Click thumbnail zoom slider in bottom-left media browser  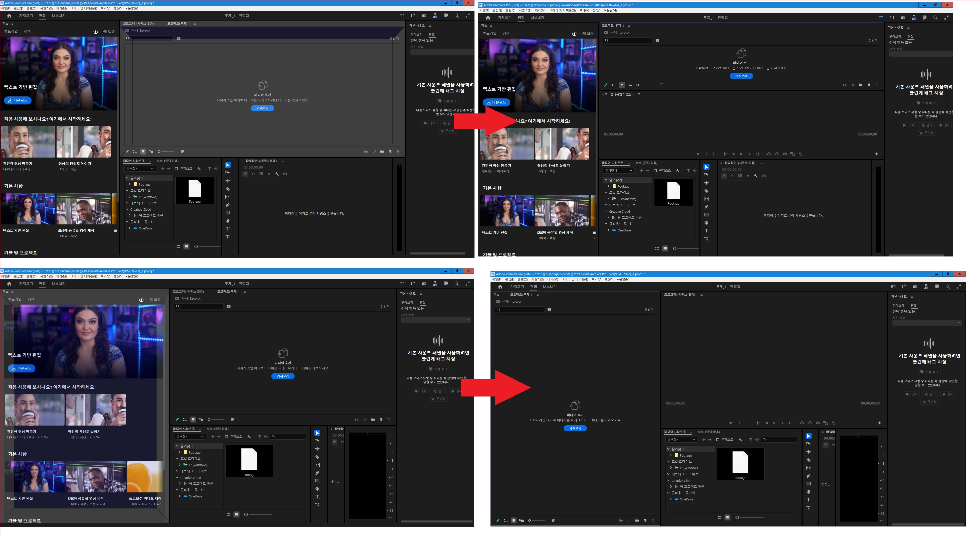246,514
